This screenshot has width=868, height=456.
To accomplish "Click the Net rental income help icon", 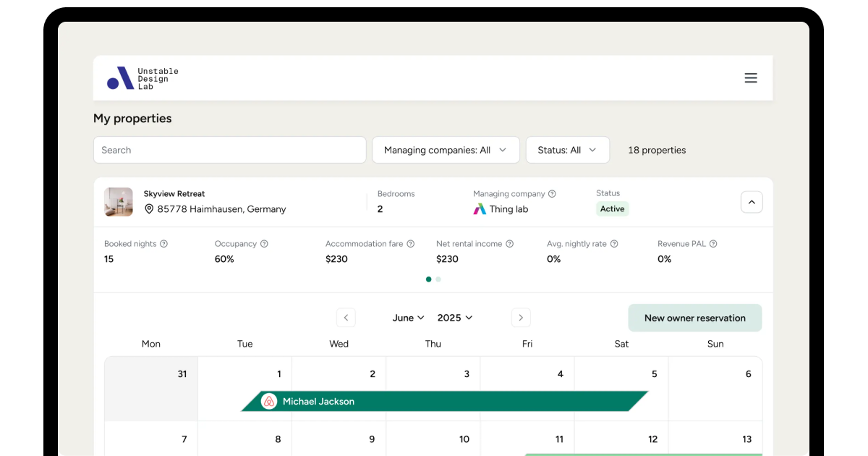I will pyautogui.click(x=509, y=244).
